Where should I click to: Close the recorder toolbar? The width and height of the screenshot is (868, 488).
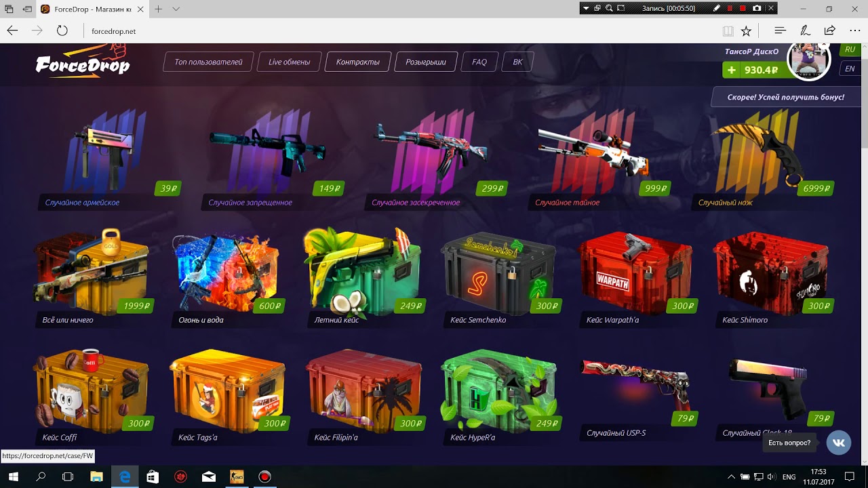(x=771, y=8)
